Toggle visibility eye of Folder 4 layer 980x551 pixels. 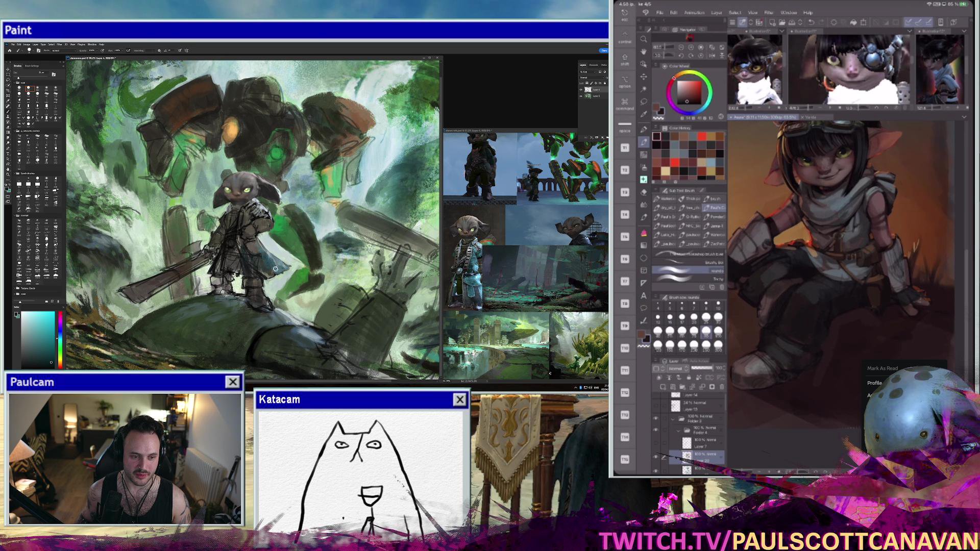[x=656, y=430]
